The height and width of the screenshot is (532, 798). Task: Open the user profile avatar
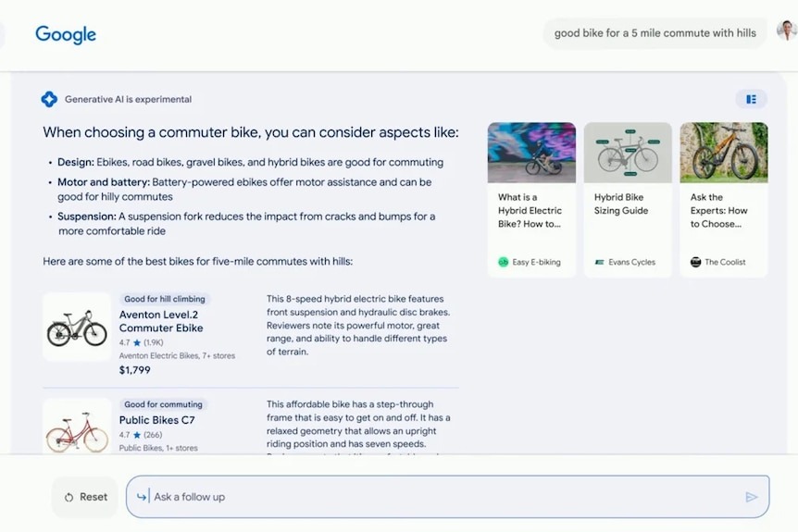coord(786,32)
